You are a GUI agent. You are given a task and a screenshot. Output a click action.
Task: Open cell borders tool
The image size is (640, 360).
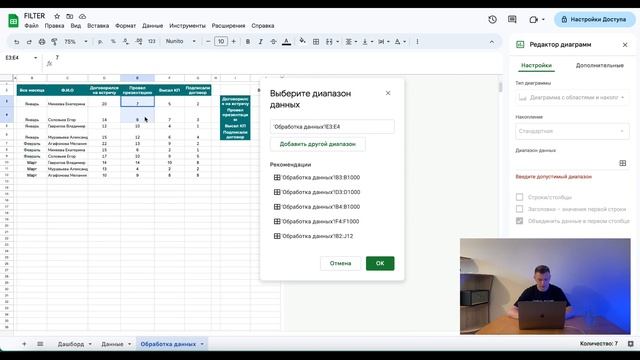(316, 42)
